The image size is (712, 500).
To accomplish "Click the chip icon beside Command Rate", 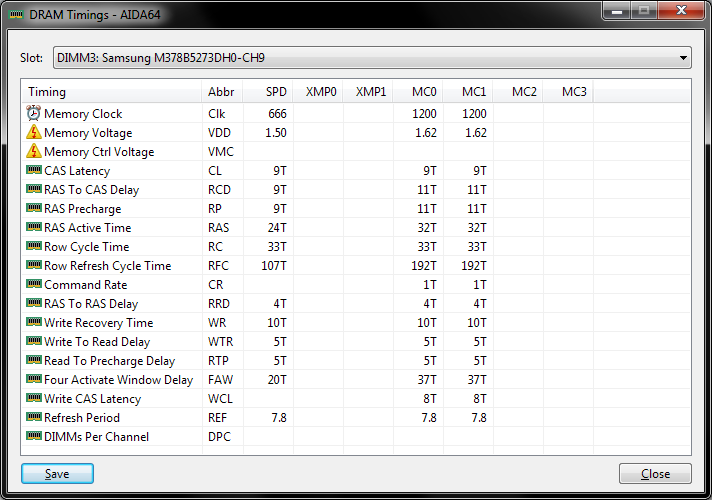I will click(34, 284).
